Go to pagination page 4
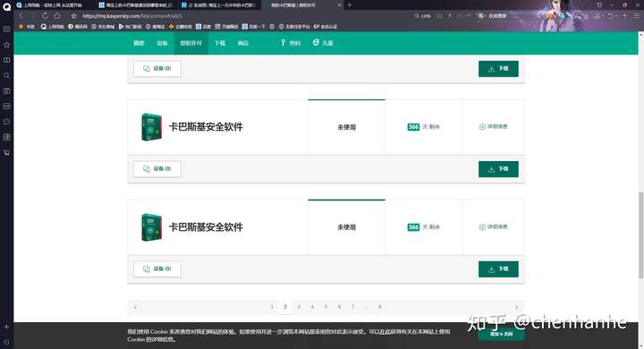The width and height of the screenshot is (644, 349). click(312, 307)
